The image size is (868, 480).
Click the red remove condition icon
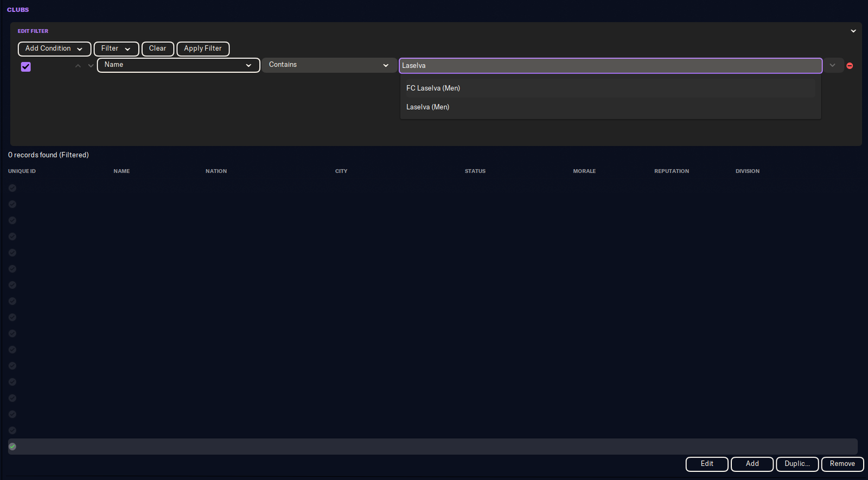tap(850, 66)
